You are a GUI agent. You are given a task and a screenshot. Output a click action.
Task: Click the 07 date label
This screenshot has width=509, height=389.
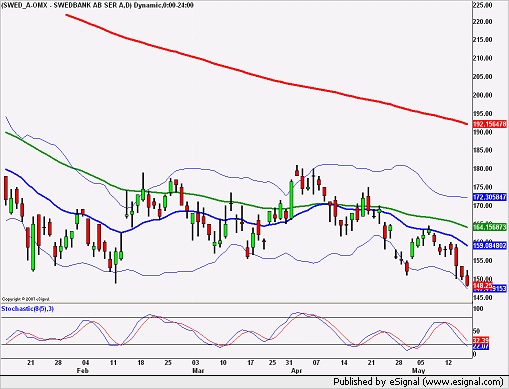[316, 363]
